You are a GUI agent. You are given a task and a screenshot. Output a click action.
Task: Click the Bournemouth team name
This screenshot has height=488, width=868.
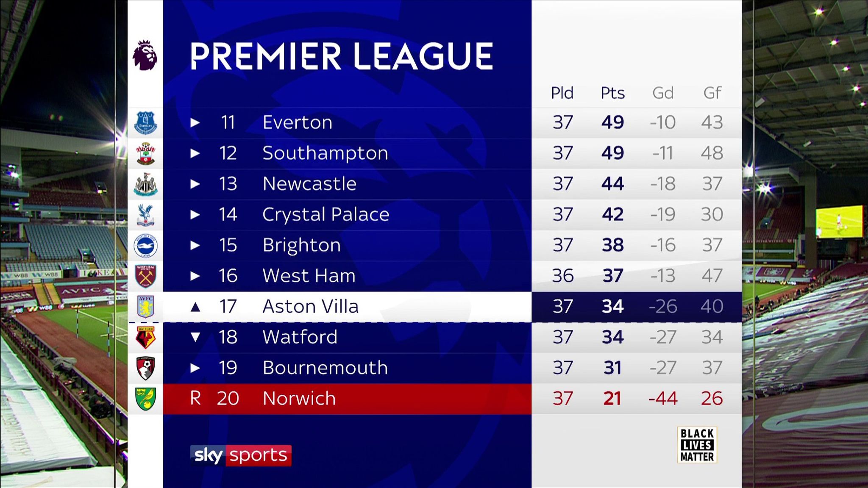pyautogui.click(x=325, y=368)
